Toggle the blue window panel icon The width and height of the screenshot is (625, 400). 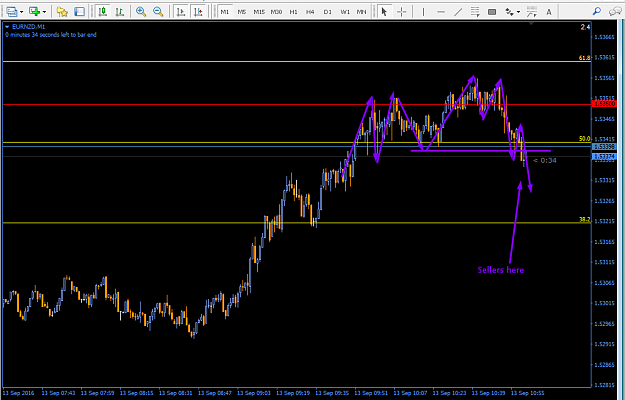tap(80, 12)
